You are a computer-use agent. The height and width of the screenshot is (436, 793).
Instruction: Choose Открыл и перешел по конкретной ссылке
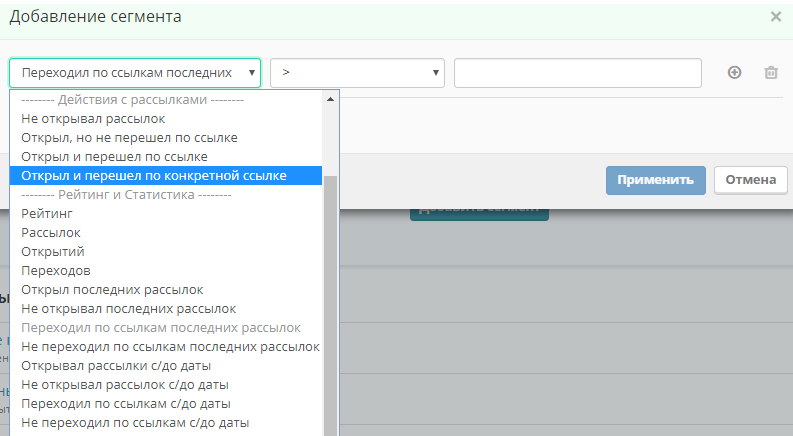[x=166, y=176]
